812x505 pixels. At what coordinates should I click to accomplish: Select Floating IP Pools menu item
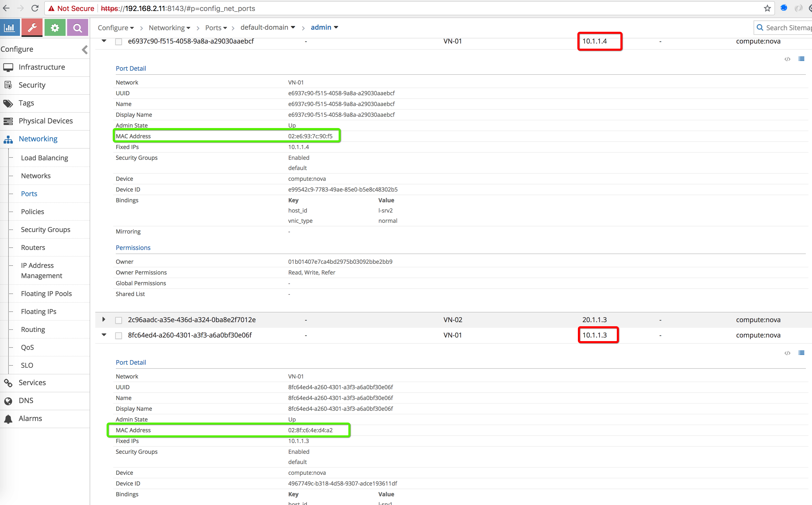tap(46, 293)
